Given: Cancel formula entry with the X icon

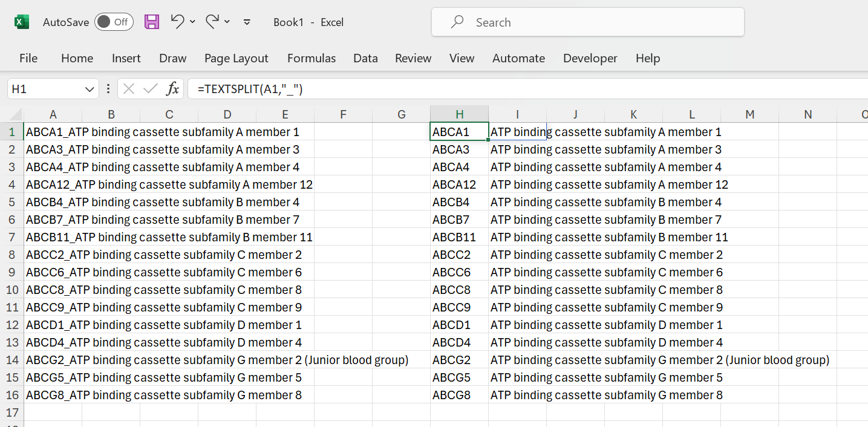Looking at the screenshot, I should (128, 90).
